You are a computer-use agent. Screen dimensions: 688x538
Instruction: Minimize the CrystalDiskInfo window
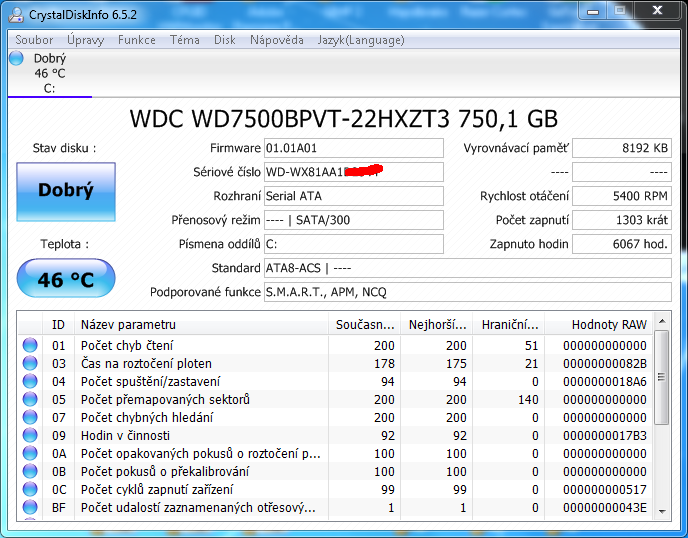tap(593, 11)
